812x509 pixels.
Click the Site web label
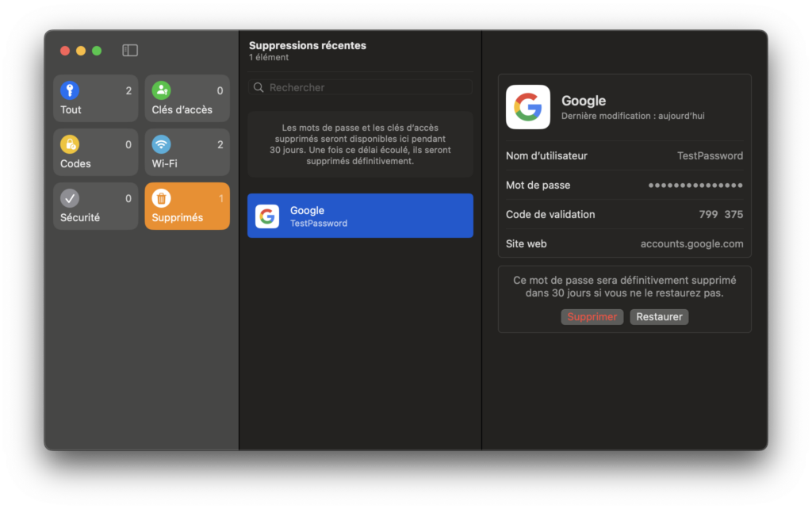point(527,244)
